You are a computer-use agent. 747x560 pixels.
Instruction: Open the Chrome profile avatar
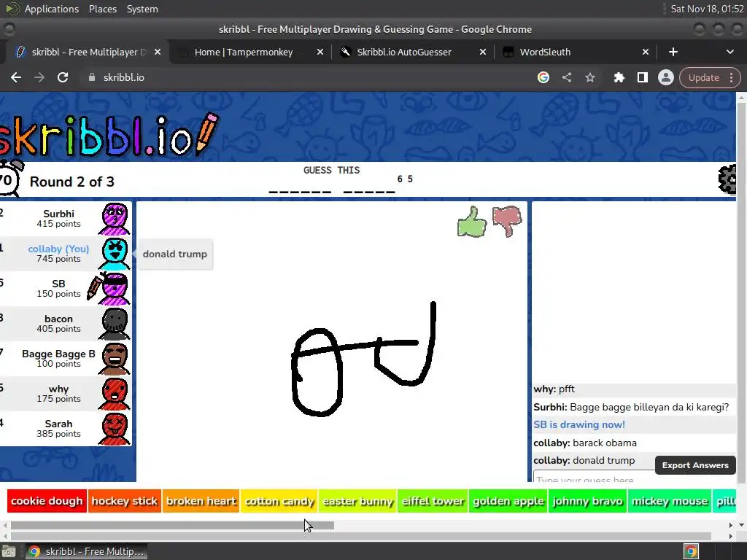point(665,77)
